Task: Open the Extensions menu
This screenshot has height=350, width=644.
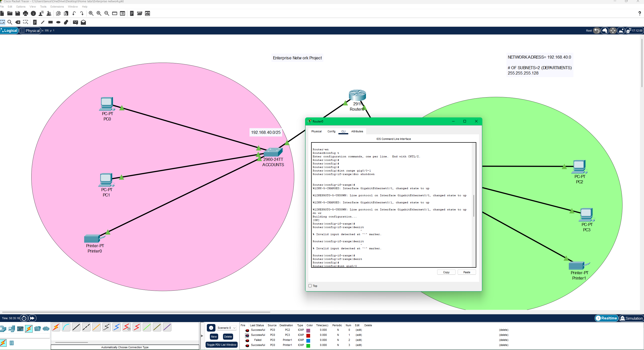Action: [x=57, y=7]
